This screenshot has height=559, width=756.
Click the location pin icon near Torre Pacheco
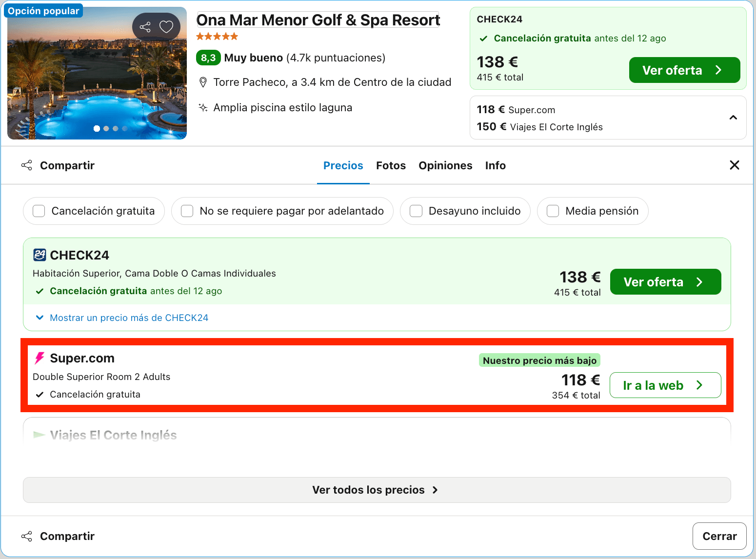click(203, 82)
